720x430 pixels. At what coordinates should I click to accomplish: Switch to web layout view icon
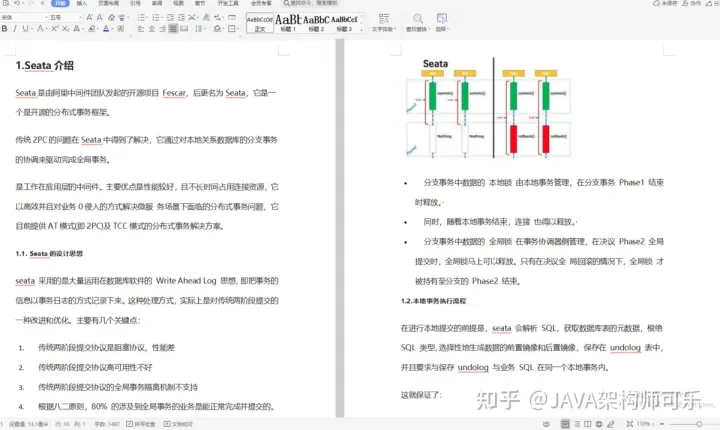pyautogui.click(x=599, y=424)
